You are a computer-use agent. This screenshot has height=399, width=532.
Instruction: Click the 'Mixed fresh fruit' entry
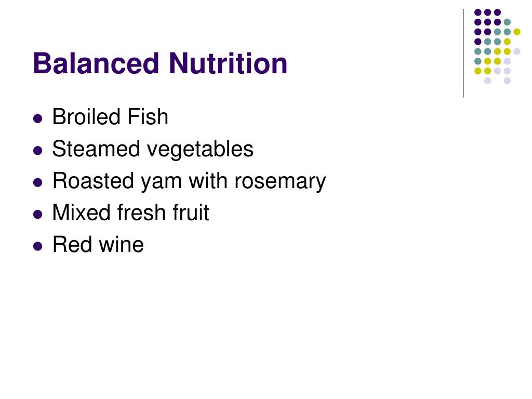[x=130, y=212]
